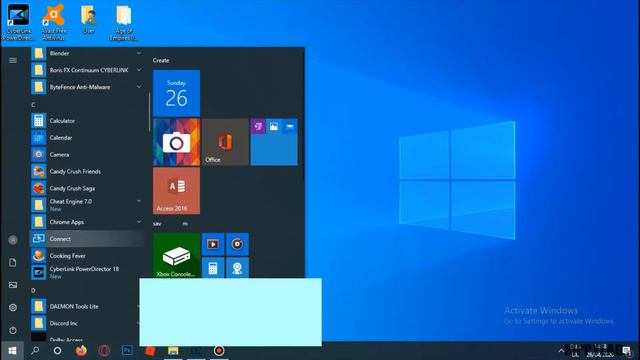Expand the Cheat Engine 7.0 folder
The width and height of the screenshot is (640, 360).
point(87,205)
